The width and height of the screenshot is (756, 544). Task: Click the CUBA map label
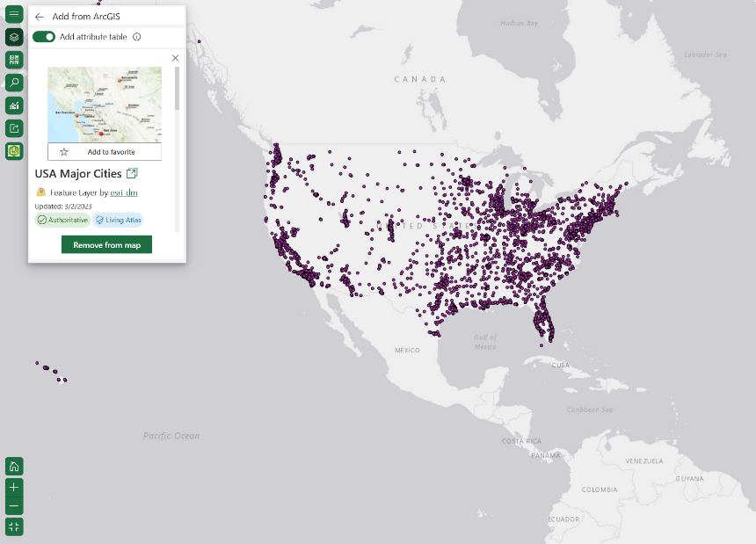coord(561,366)
